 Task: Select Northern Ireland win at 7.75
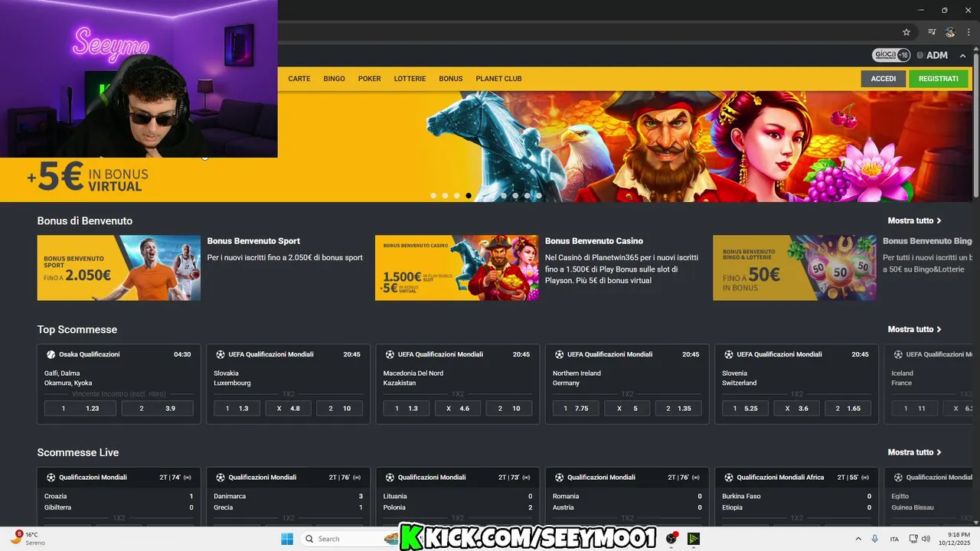coord(576,409)
